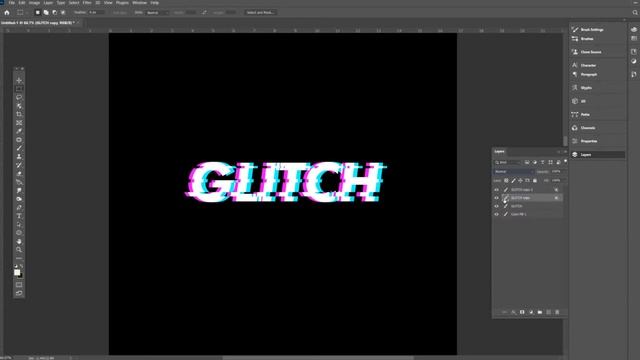Select the Frame tool
640x360 pixels.
click(x=19, y=122)
